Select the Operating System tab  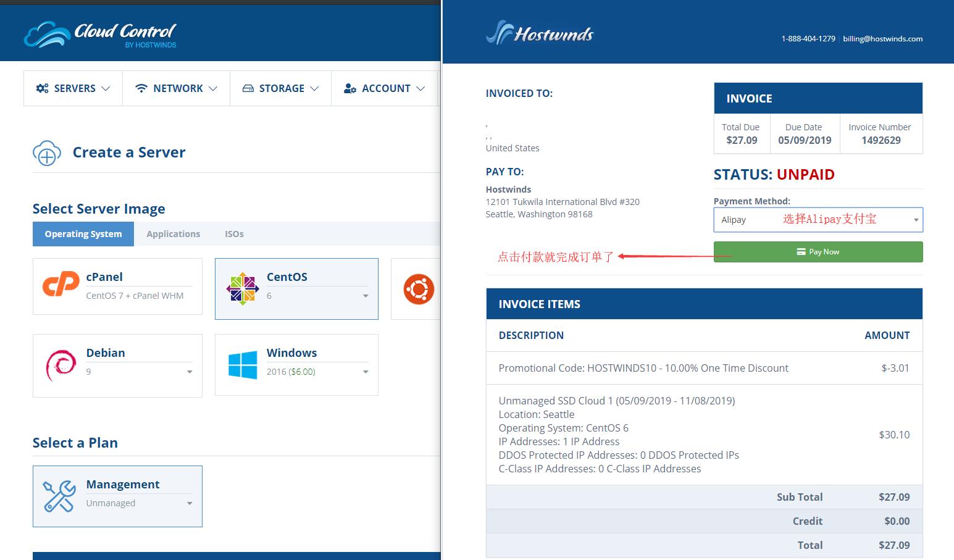click(83, 234)
